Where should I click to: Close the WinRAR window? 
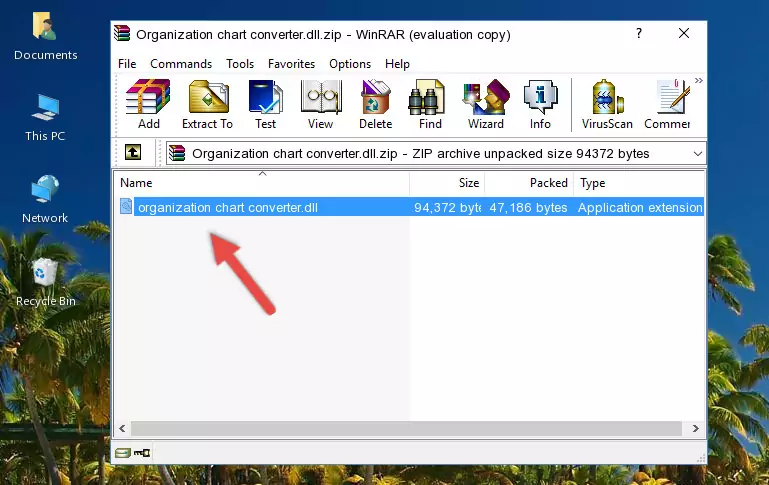684,33
